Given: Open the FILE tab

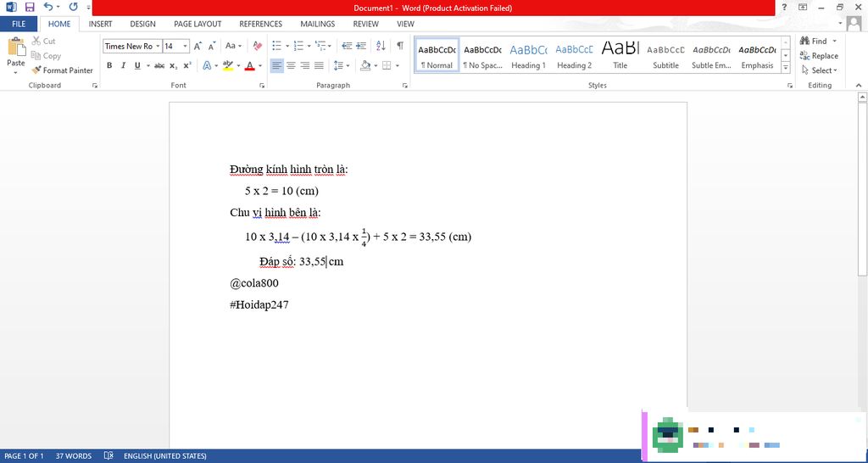Looking at the screenshot, I should [x=19, y=24].
